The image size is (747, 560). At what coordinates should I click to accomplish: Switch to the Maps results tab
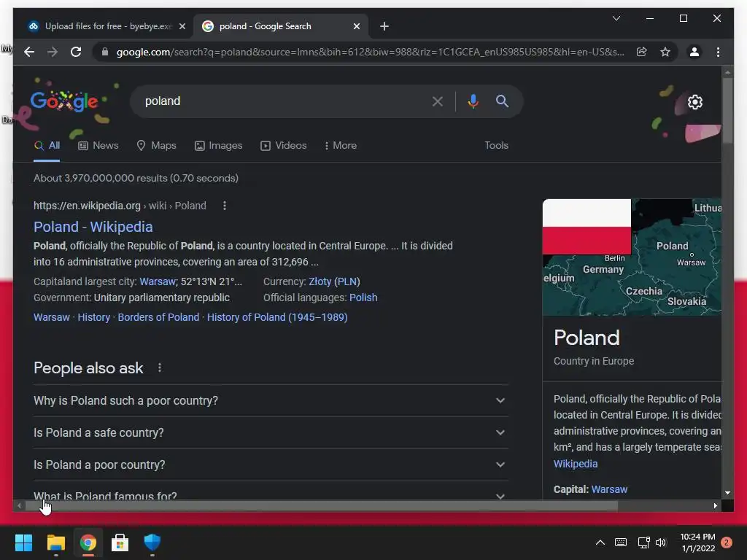click(x=156, y=146)
